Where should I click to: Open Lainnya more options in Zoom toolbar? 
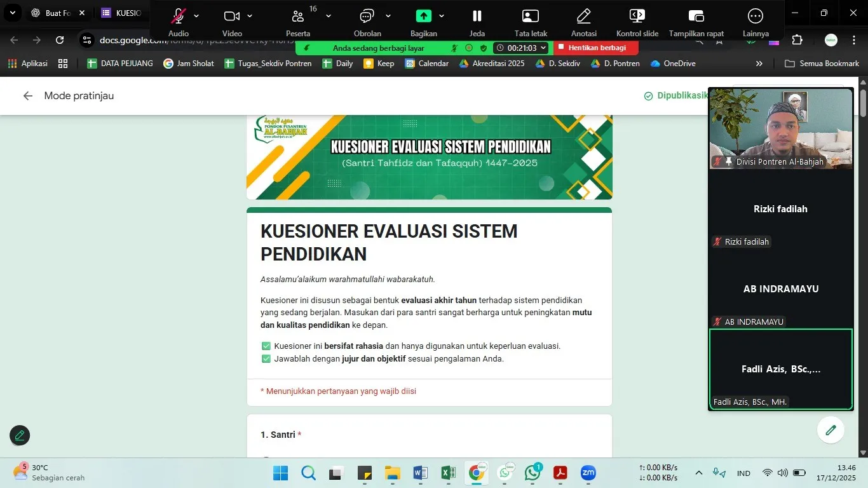[x=755, y=17]
